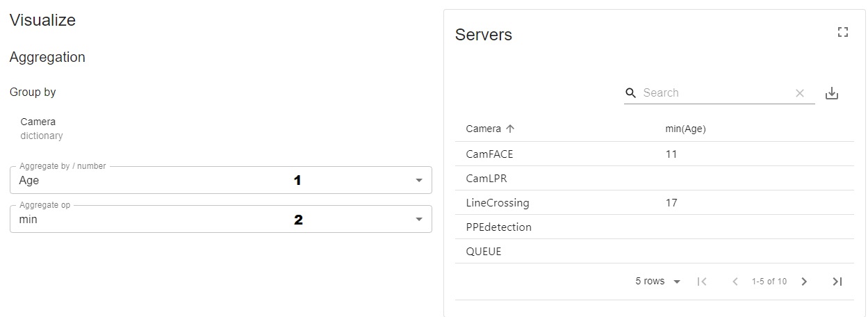Go to the previous page
Image resolution: width=868 pixels, height=317 pixels.
(735, 282)
